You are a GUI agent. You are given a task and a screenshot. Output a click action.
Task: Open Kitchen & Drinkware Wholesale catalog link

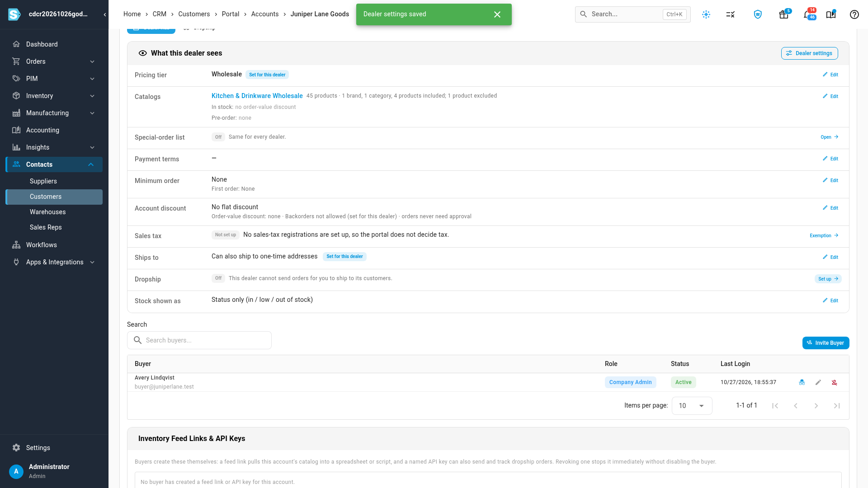(x=257, y=96)
